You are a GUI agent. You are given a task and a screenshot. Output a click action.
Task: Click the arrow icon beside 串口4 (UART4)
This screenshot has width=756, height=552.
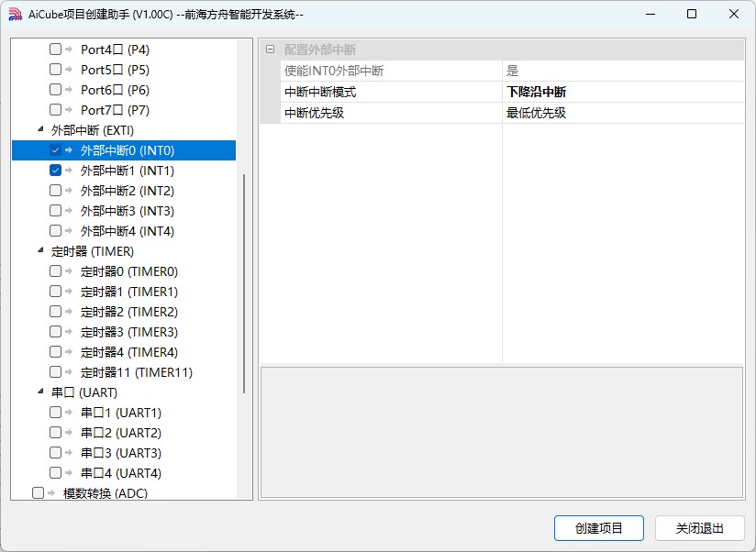coord(69,473)
